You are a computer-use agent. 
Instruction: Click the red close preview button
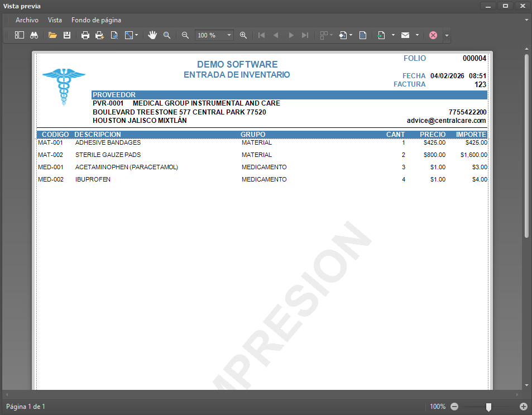433,35
